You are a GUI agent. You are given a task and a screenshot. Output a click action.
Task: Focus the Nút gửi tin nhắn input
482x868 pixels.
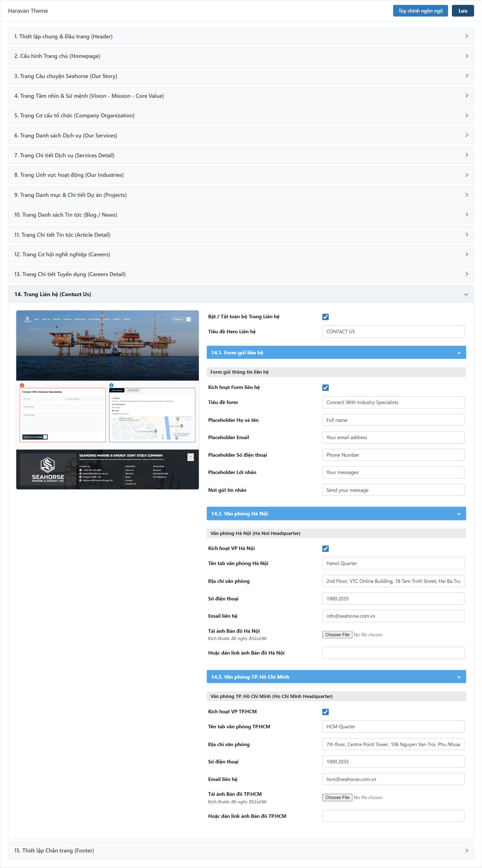pos(393,490)
